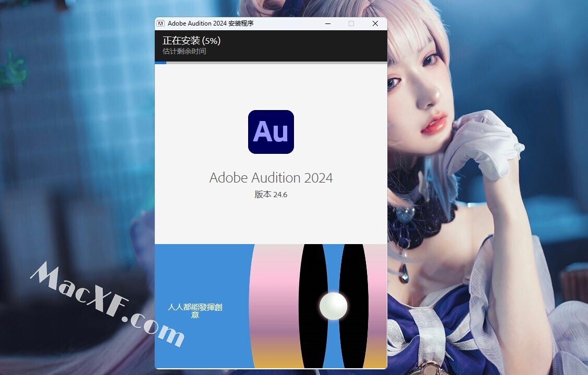This screenshot has height=375, width=588.
Task: Click the installer icon in title bar
Action: (x=161, y=23)
